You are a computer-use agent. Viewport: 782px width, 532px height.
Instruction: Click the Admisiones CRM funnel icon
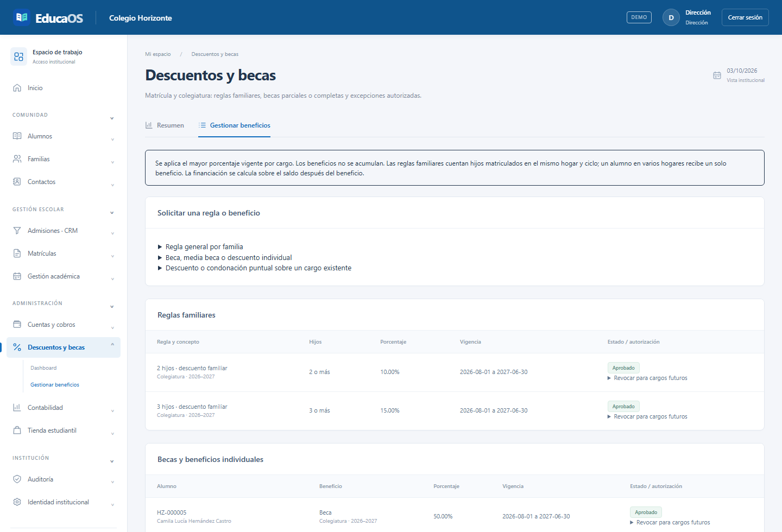pos(17,231)
